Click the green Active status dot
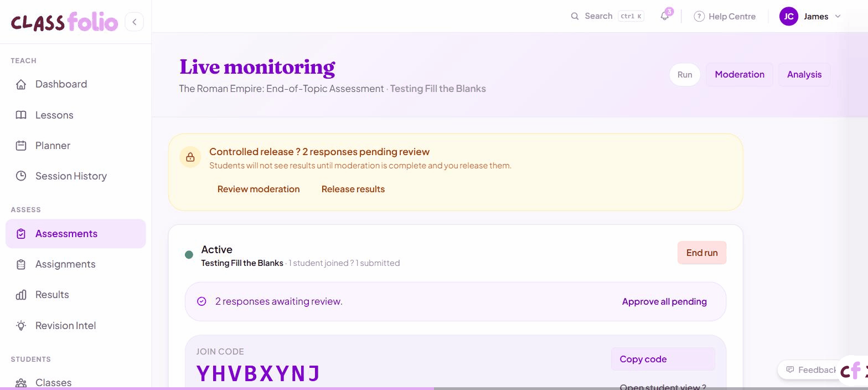Screen dimensions: 868x390 click(x=189, y=255)
